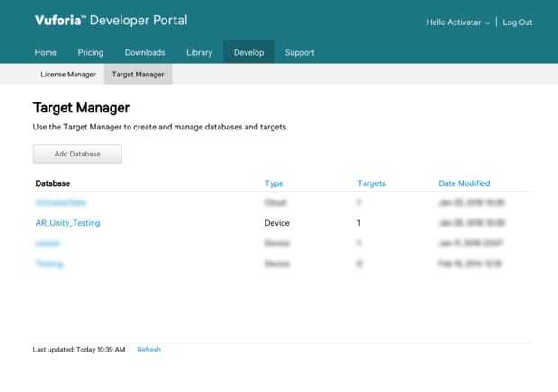The height and width of the screenshot is (392, 558).
Task: Log out of the portal
Action: [517, 22]
